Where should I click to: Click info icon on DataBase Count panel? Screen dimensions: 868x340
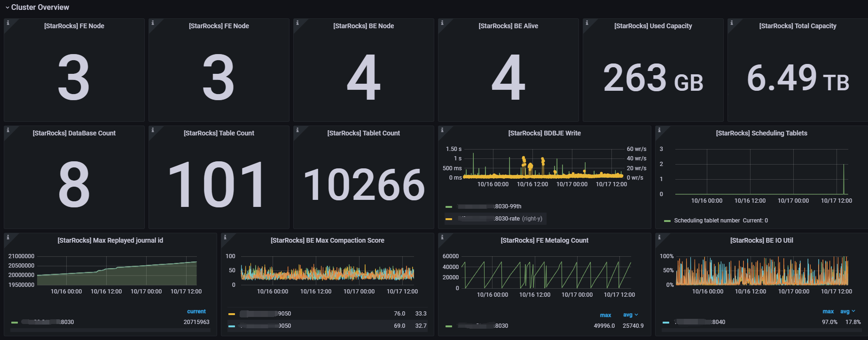point(8,130)
